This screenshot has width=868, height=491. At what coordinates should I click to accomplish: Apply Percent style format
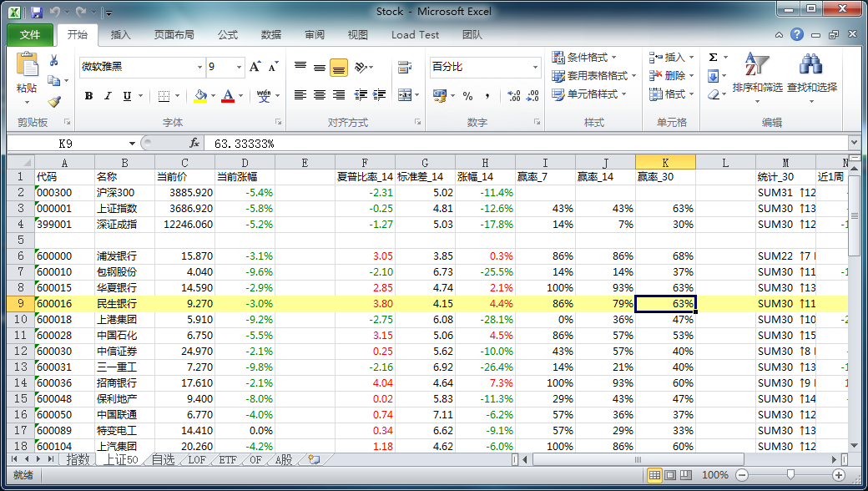467,96
